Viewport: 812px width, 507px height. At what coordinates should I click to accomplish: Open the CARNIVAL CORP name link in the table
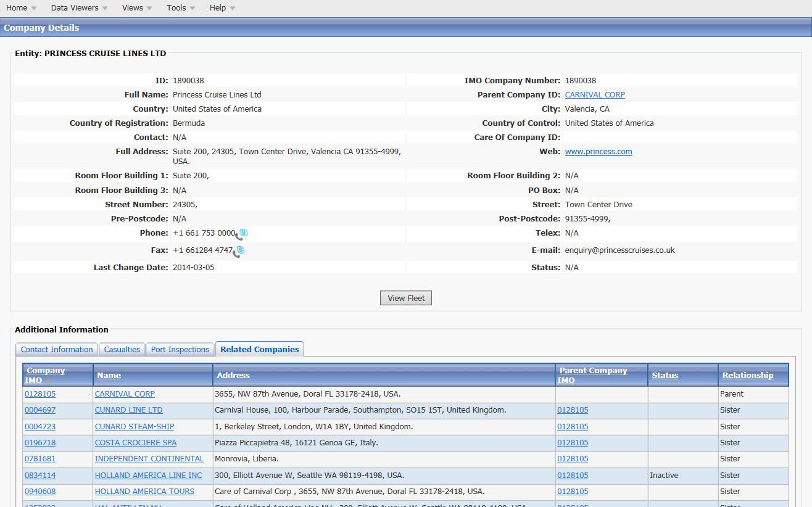tap(125, 394)
